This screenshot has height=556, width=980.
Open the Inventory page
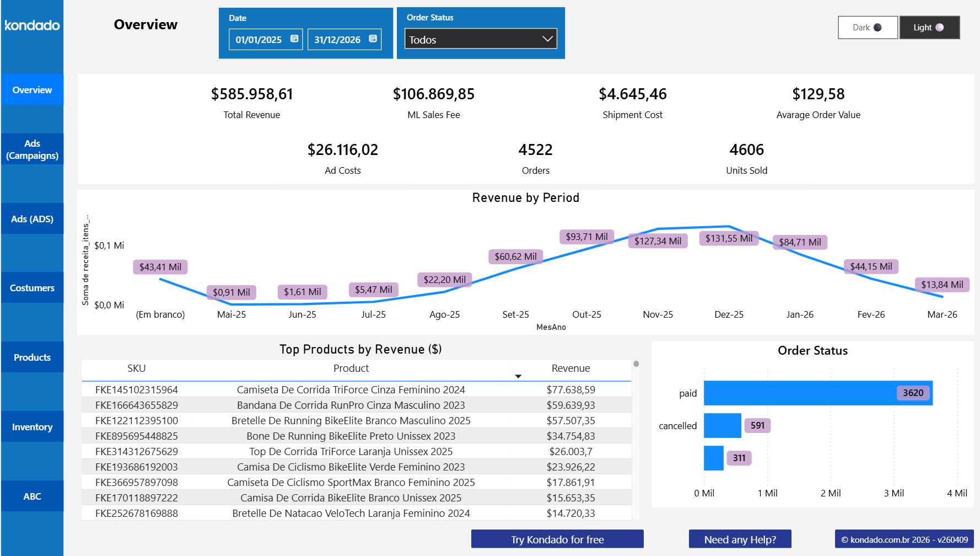click(x=31, y=426)
